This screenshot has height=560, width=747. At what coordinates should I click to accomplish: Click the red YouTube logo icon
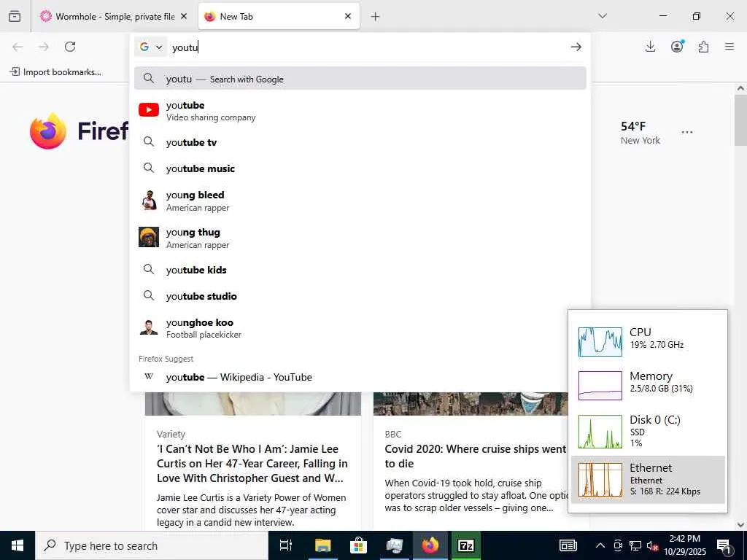[149, 110]
